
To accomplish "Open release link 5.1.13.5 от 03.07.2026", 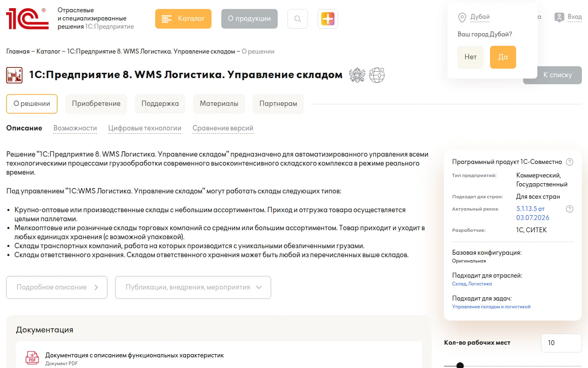I will 532,213.
